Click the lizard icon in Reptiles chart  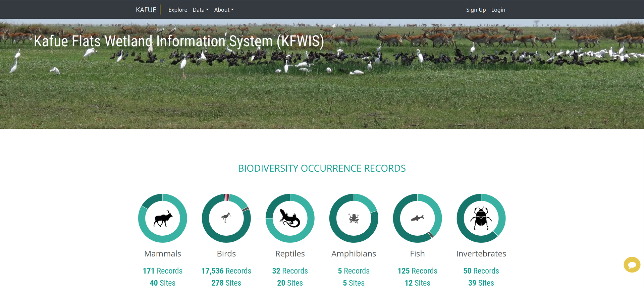tap(290, 218)
